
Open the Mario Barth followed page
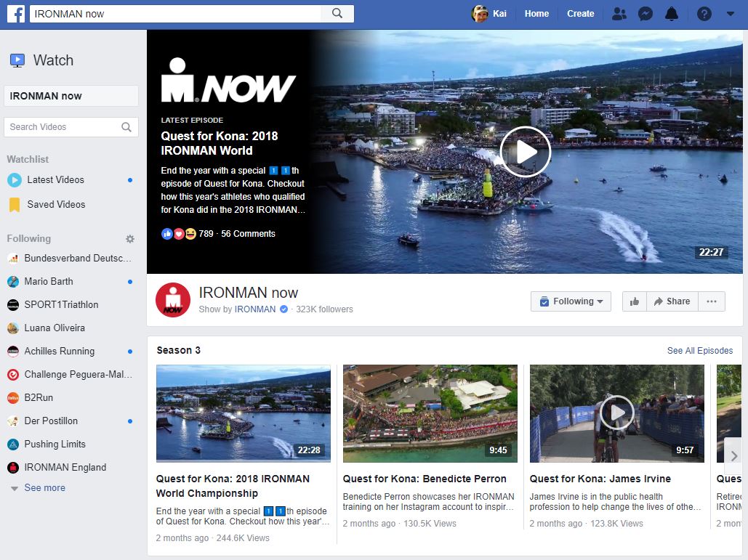(x=49, y=282)
